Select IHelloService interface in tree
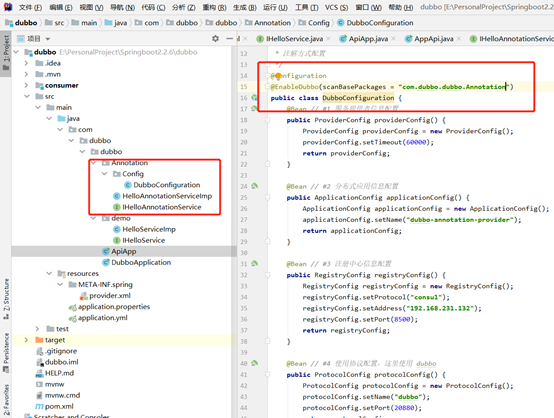Screen dimensions: 554x418 [139, 240]
